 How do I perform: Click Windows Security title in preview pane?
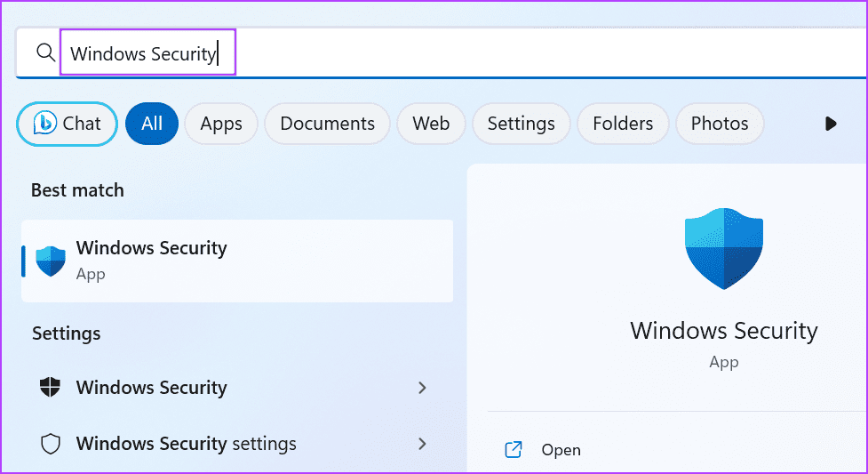pos(723,331)
